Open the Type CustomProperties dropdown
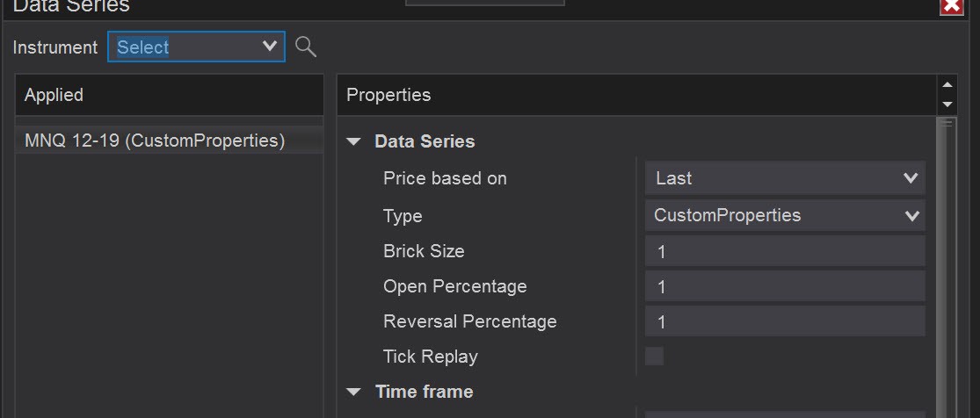The width and height of the screenshot is (980, 418). point(785,215)
